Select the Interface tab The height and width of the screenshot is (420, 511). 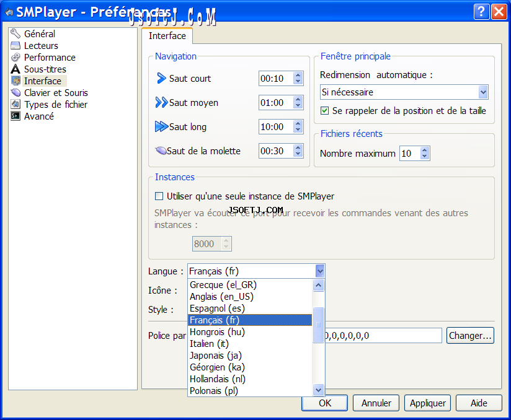pos(167,36)
